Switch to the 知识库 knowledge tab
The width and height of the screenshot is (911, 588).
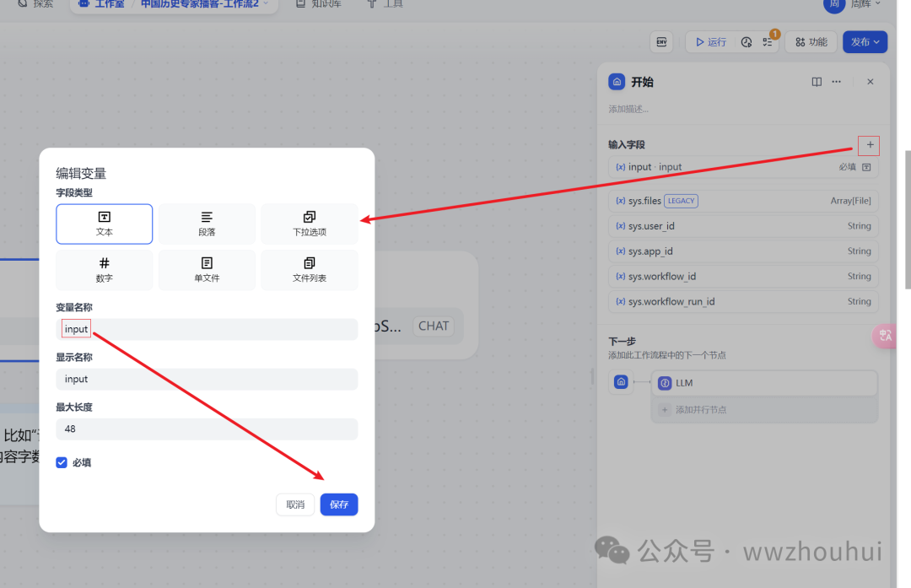click(319, 4)
